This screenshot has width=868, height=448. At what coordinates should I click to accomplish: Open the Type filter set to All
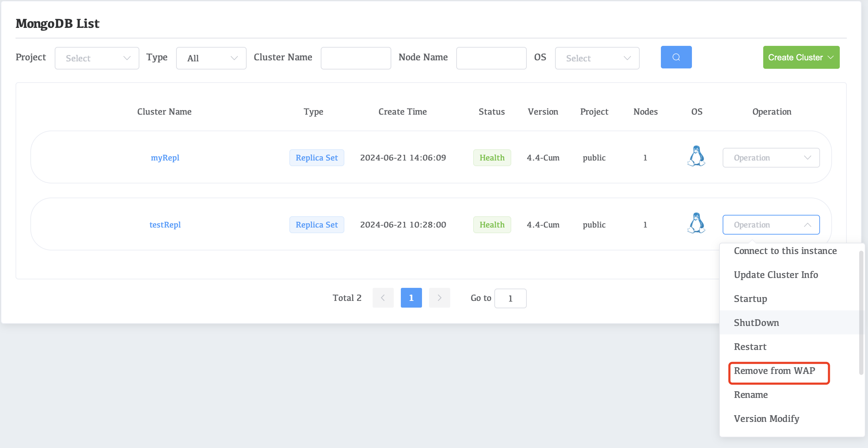point(211,58)
